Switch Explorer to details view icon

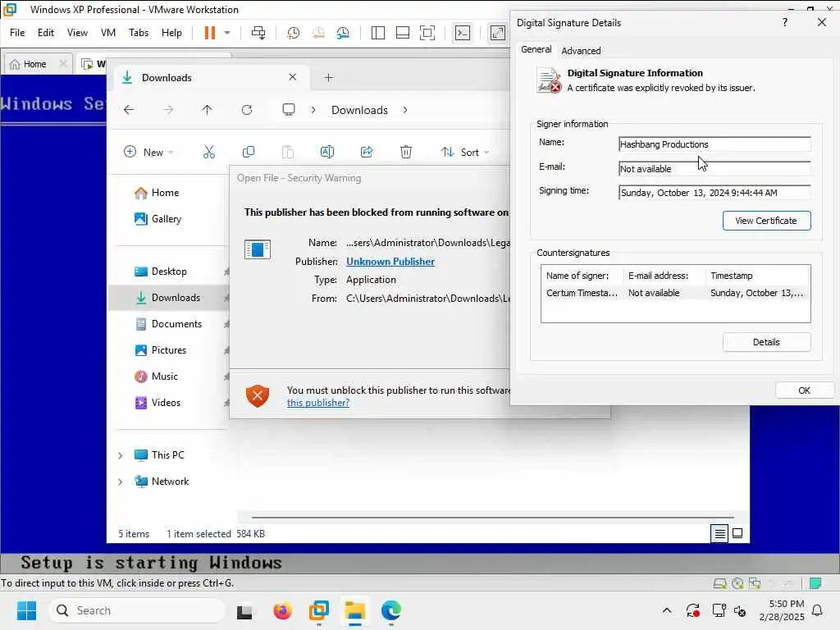pyautogui.click(x=719, y=533)
